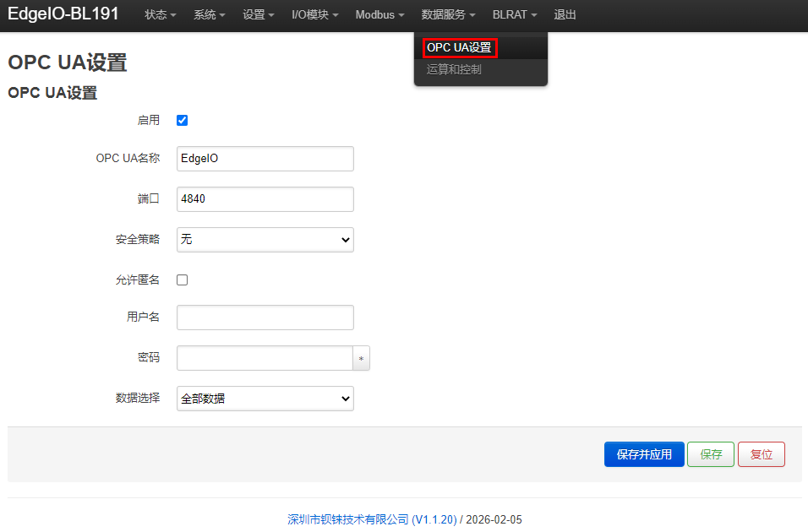Open the 安全策略 security policy dropdown
This screenshot has width=808, height=532.
click(x=265, y=240)
